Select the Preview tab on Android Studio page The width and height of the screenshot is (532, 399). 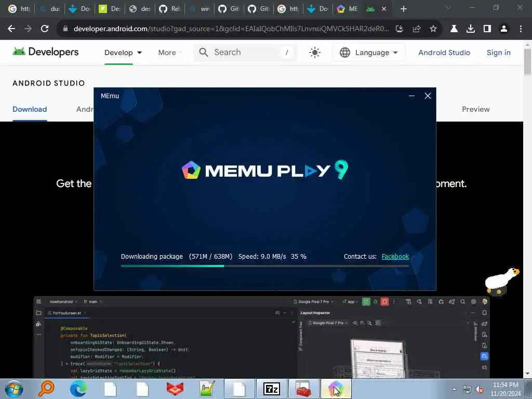click(x=476, y=109)
